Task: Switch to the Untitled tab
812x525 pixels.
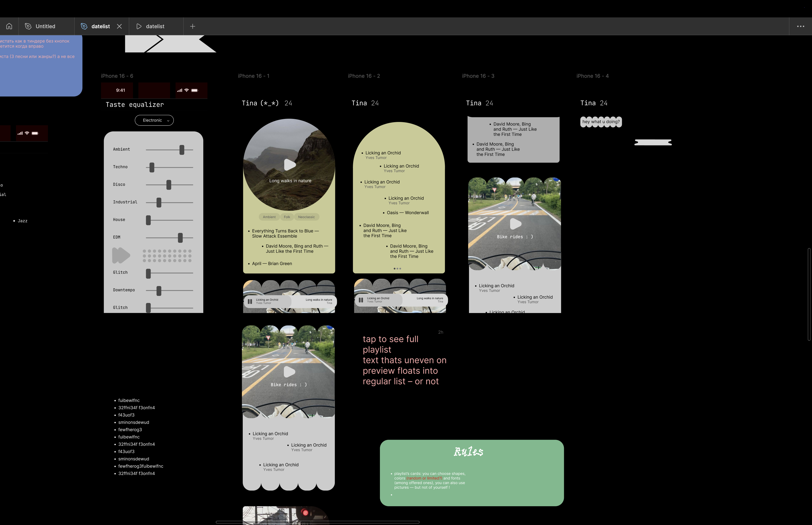Action: tap(45, 26)
